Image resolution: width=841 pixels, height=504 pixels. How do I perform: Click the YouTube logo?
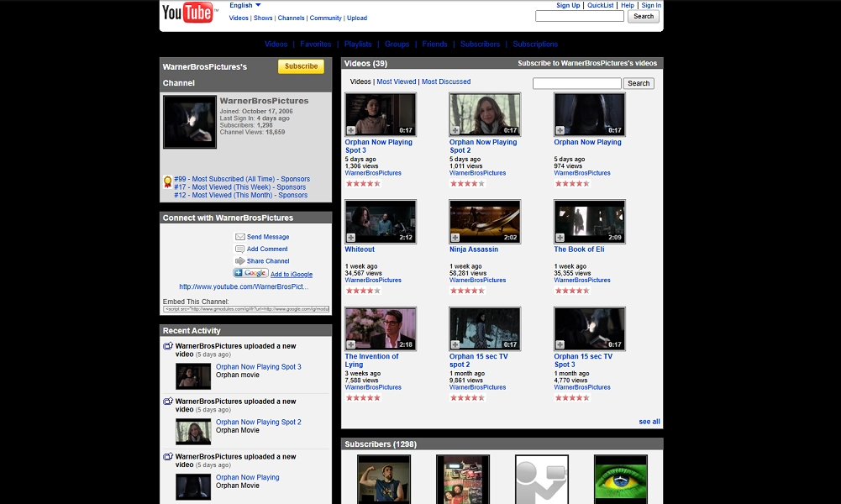[189, 13]
